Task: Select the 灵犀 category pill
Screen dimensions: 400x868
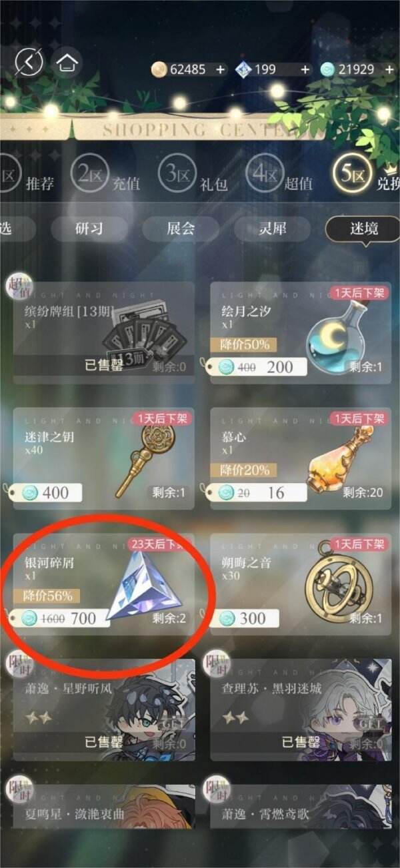Action: click(x=272, y=228)
